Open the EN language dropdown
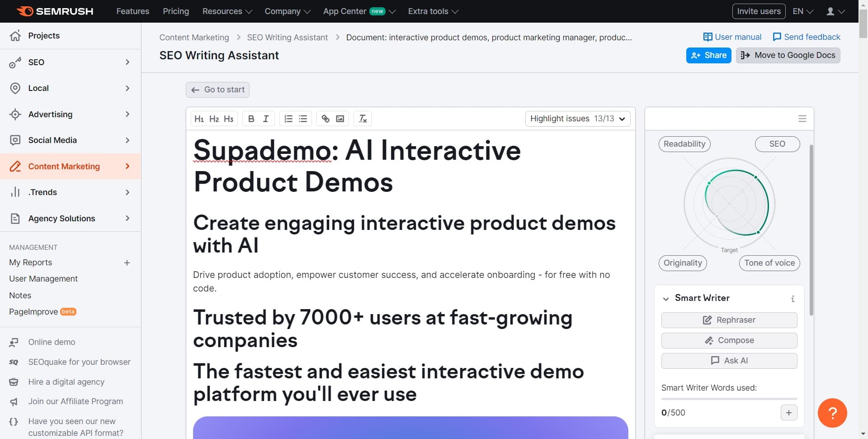Viewport: 868px width, 439px height. [802, 11]
